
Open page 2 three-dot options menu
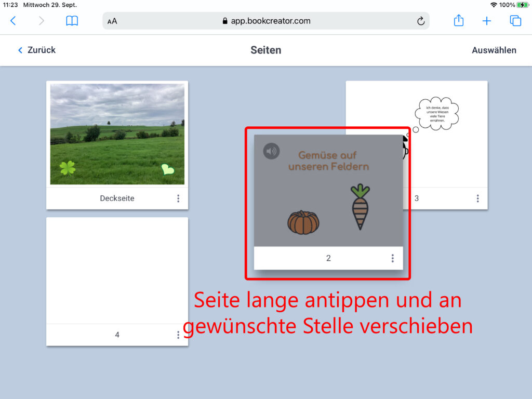coord(392,258)
